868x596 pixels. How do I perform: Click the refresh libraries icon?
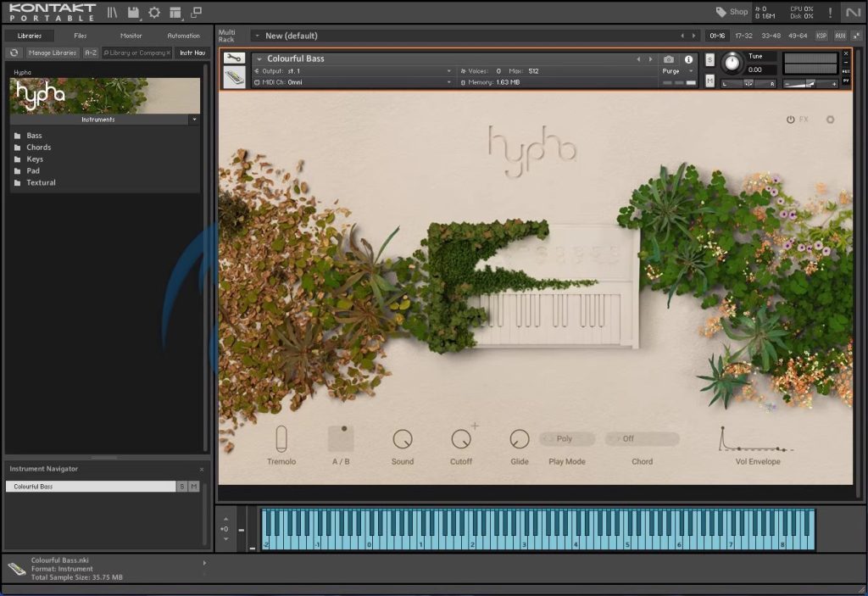pyautogui.click(x=14, y=53)
